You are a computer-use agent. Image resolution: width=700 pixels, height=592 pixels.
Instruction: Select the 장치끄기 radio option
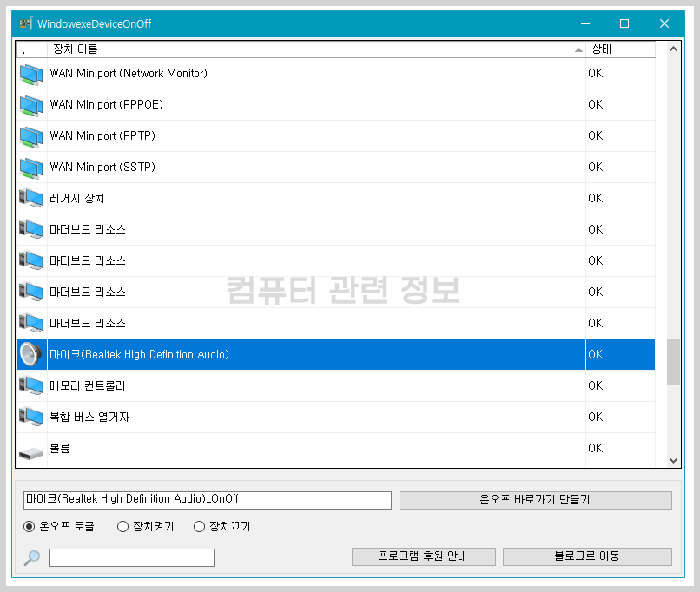click(221, 526)
